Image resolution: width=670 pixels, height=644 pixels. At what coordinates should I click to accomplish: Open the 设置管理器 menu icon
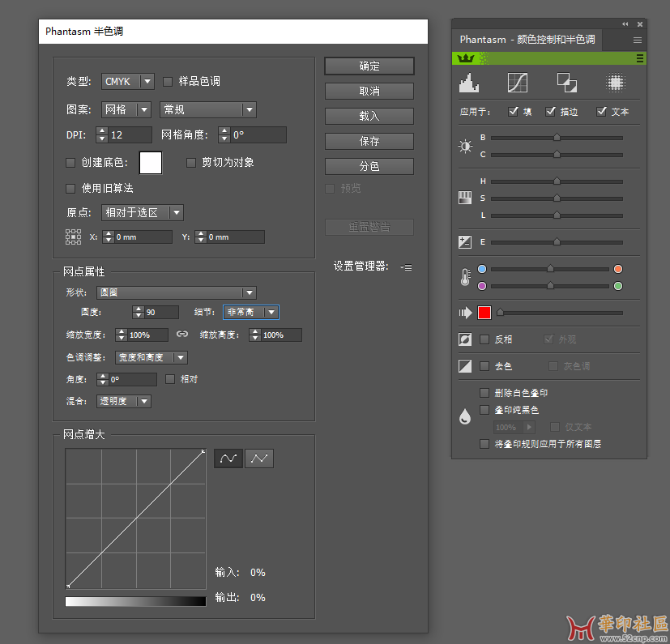(407, 267)
